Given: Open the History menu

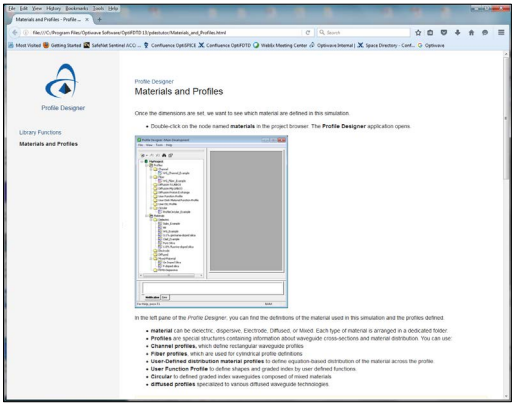Looking at the screenshot, I should 53,8.
